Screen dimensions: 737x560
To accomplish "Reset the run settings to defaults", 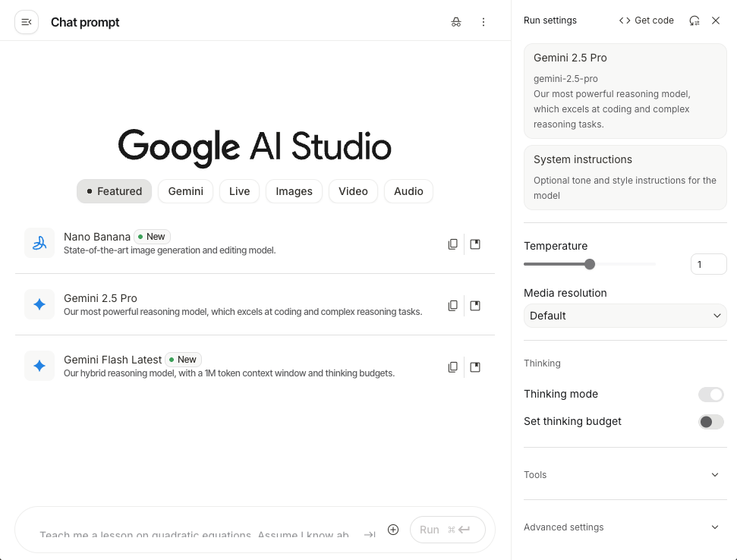I will [x=694, y=20].
